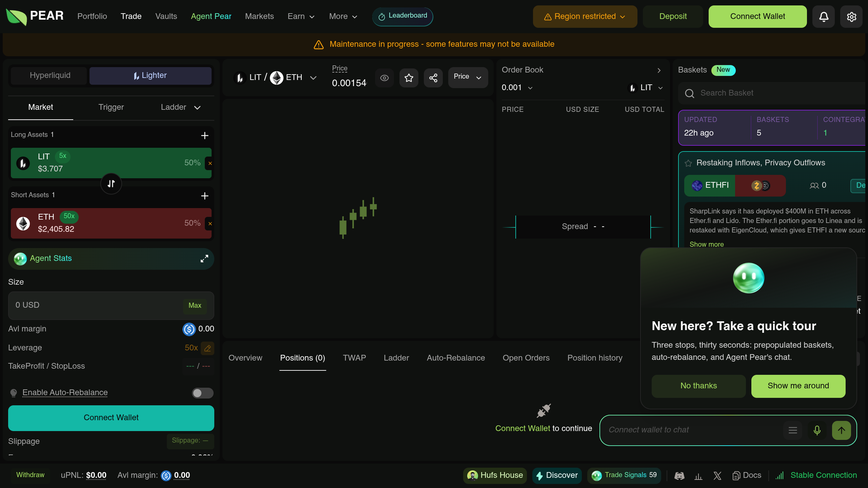This screenshot has width=868, height=488.
Task: Favorite the LIT/ETH pair with star
Action: coord(409,78)
